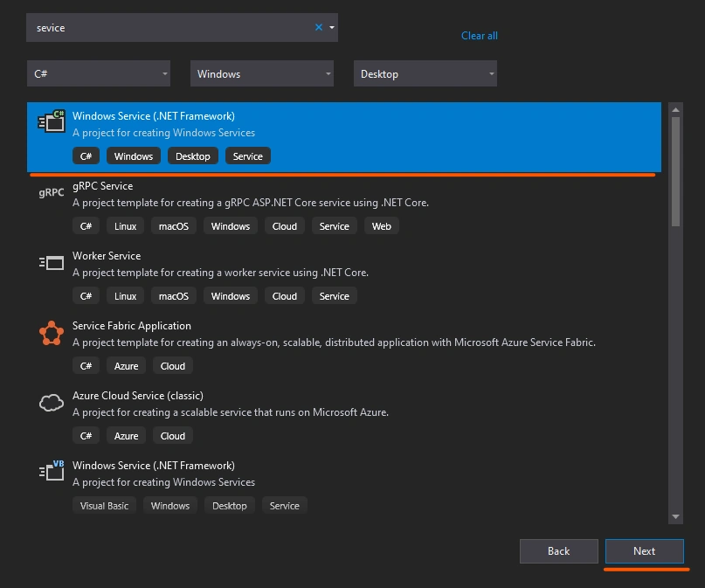Viewport: 705px width, 588px height.
Task: Click the Visual Basic tag on the last template
Action: tap(104, 506)
